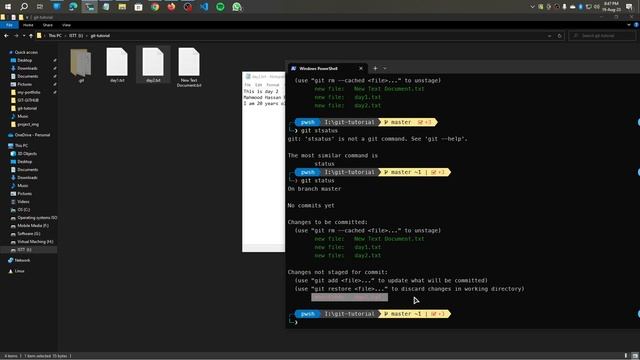This screenshot has height=360, width=640.
Task: Open the git-tutorial folder in sidebar
Action: pos(27,108)
